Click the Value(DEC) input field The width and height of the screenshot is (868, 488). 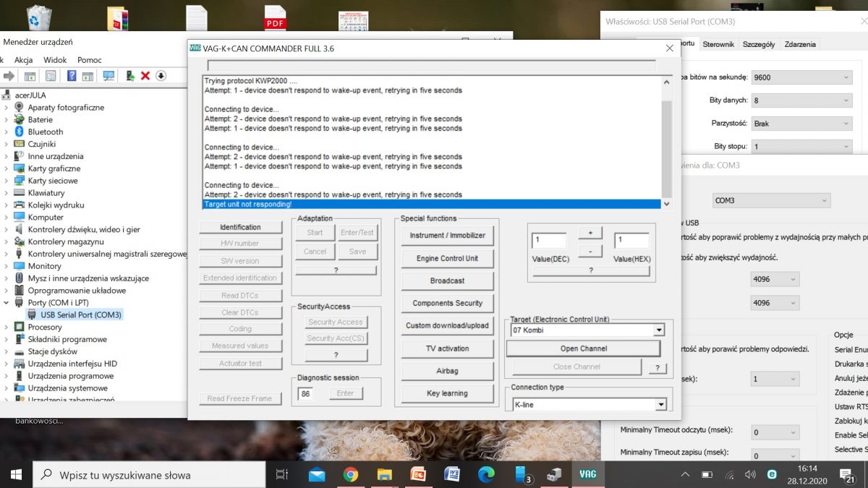pyautogui.click(x=549, y=240)
